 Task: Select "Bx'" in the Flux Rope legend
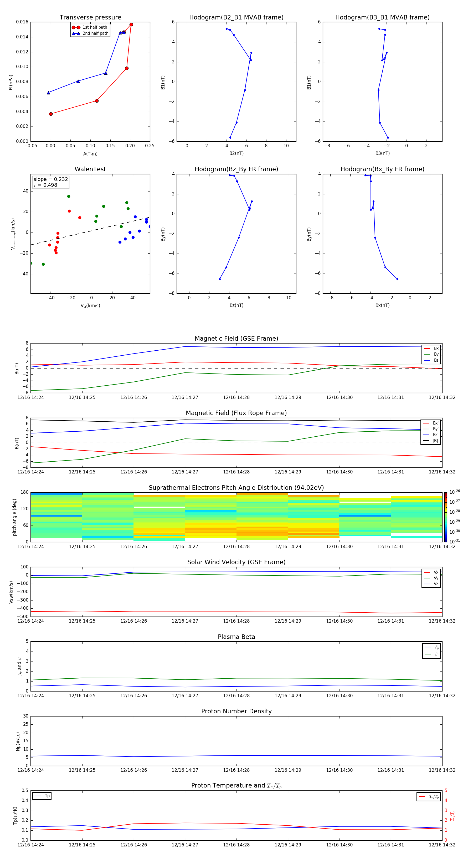[x=431, y=423]
